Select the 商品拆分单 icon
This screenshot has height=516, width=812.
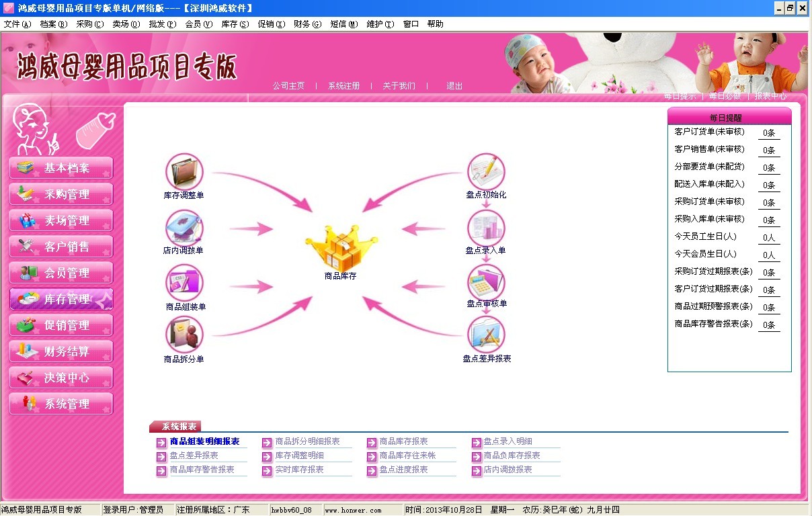[184, 336]
